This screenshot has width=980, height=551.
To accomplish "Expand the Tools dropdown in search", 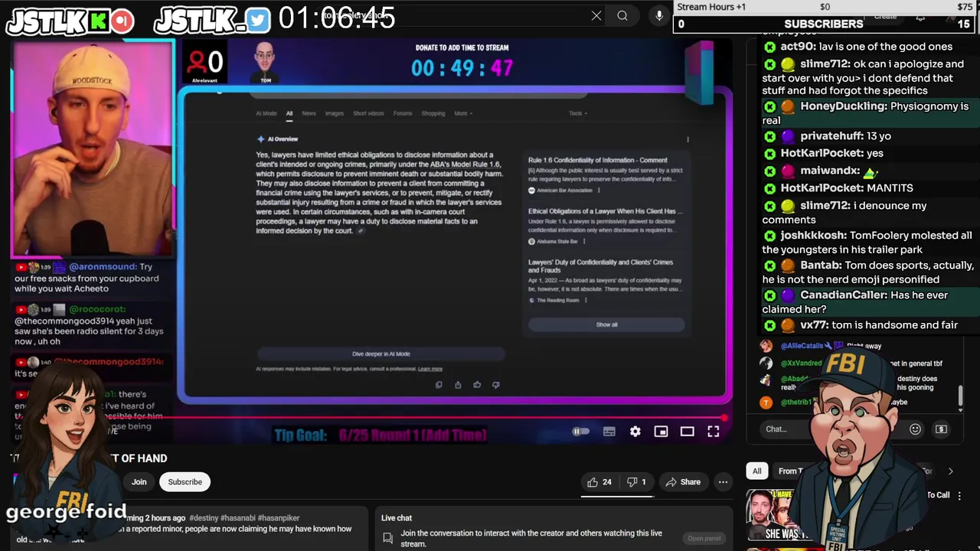I will click(x=577, y=113).
